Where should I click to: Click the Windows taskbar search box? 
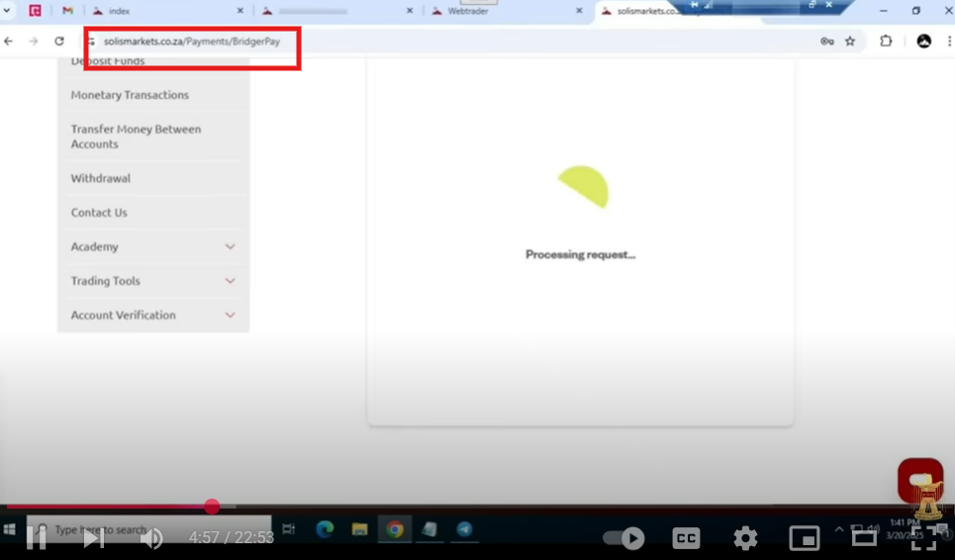[x=149, y=529]
